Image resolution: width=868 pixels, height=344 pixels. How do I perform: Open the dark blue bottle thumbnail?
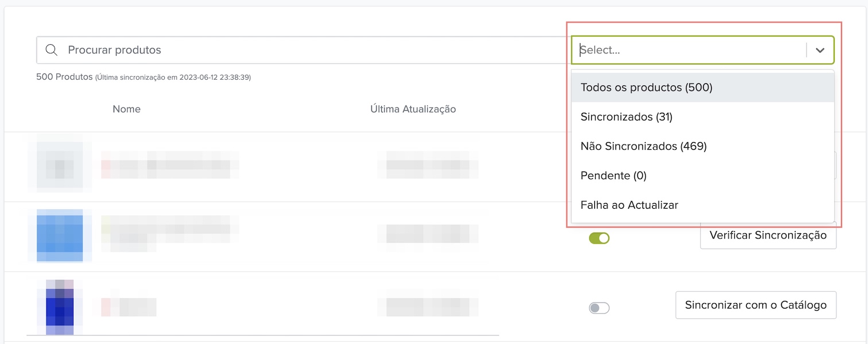point(60,307)
